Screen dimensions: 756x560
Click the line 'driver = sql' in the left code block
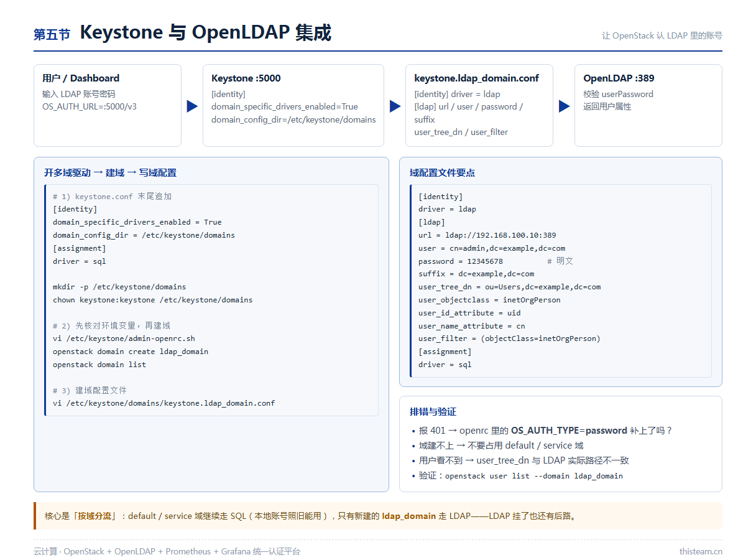tap(80, 261)
